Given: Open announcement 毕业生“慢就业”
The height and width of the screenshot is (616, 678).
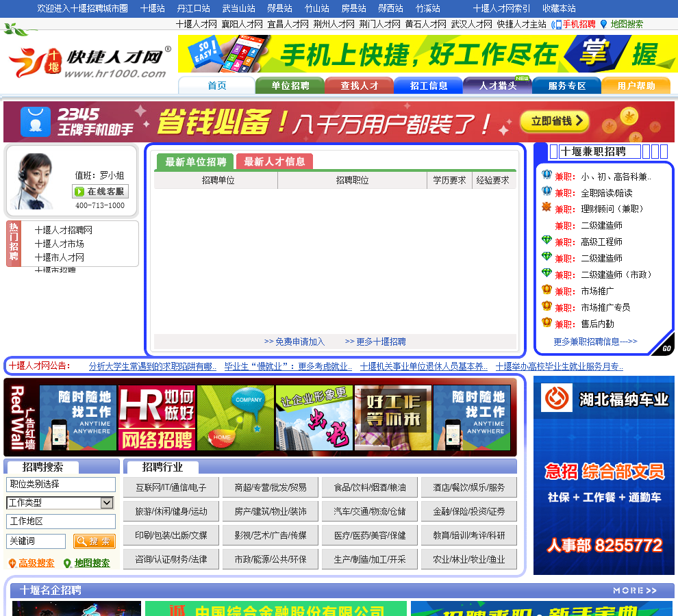Looking at the screenshot, I should coord(288,366).
